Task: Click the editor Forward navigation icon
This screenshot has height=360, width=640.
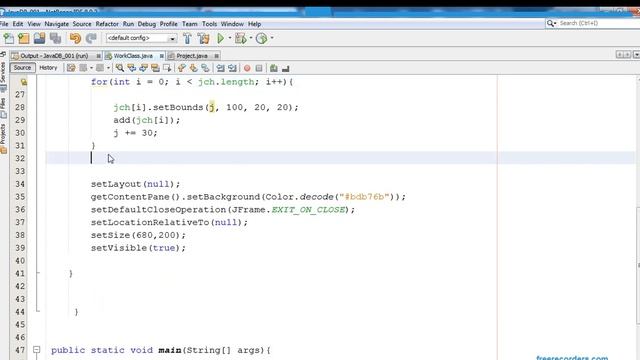Action: [100, 68]
